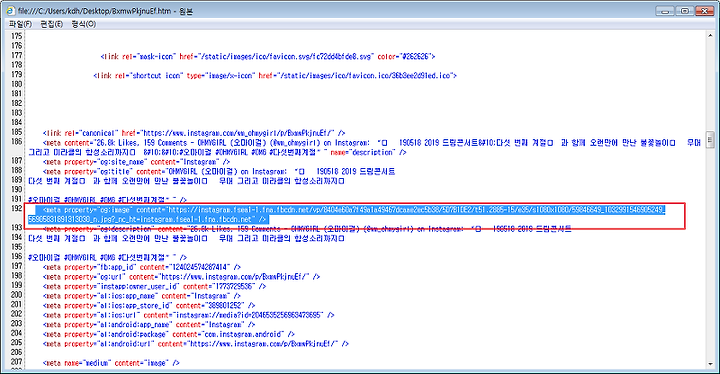Click the al:android:package meta tag line
This screenshot has height=374, width=720.
pyautogui.click(x=169, y=334)
